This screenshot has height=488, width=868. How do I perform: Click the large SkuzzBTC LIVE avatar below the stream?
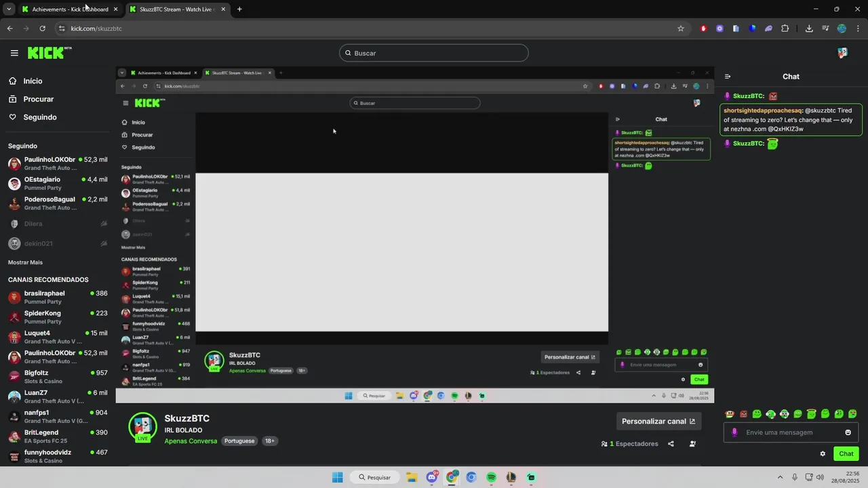coord(142,427)
